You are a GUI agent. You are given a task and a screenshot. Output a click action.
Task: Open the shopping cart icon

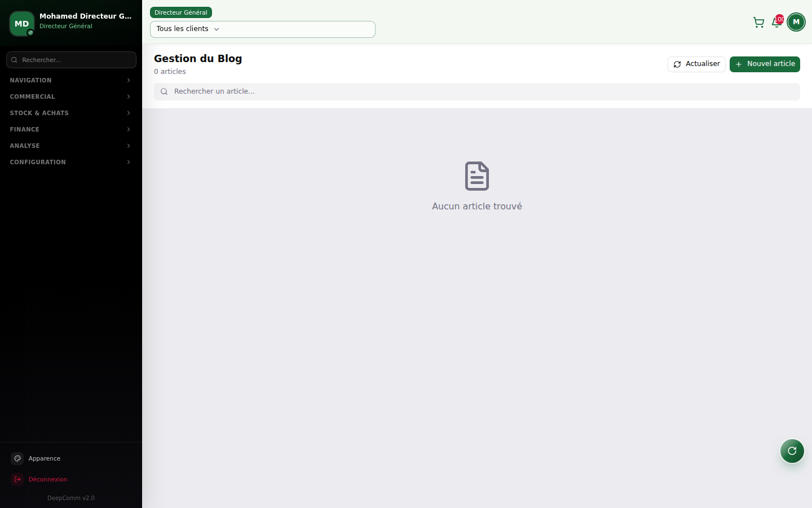click(758, 23)
